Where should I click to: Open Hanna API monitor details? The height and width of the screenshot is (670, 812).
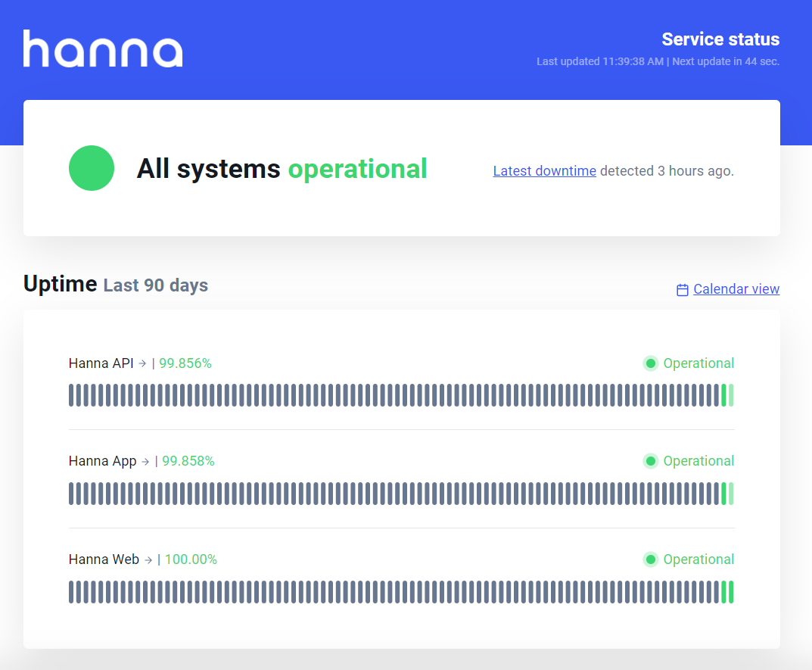click(x=101, y=363)
